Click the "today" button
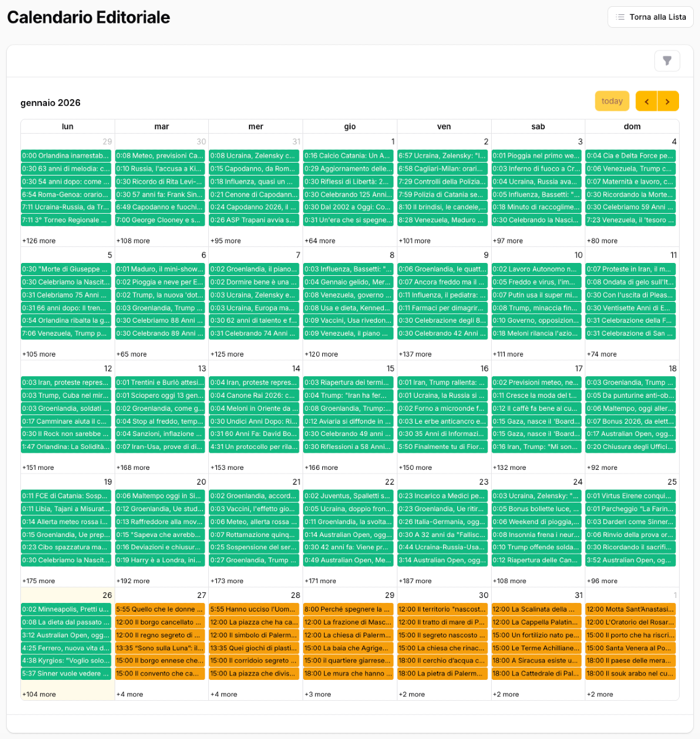Screen dimensions: 700x739 point(612,100)
